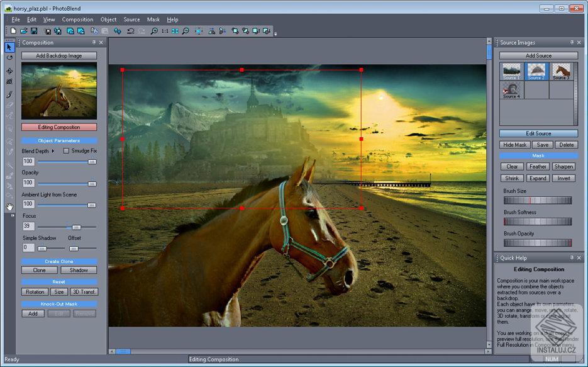Click the Open file folder icon
The width and height of the screenshot is (588, 367).
click(x=23, y=31)
